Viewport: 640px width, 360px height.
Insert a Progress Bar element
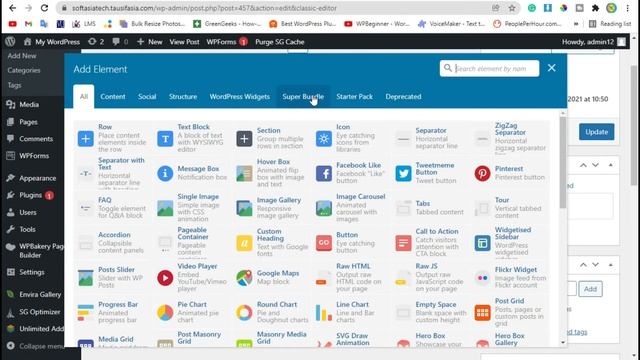[x=112, y=312]
